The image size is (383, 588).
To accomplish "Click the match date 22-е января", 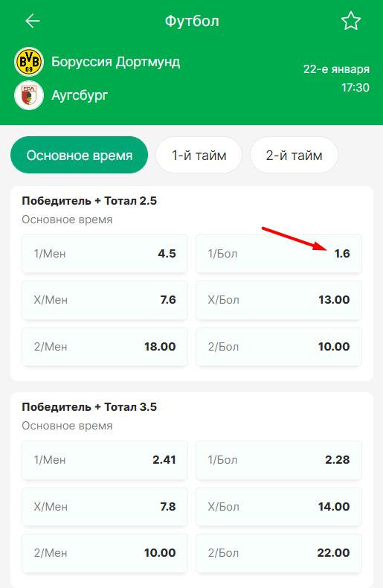I will click(x=336, y=69).
